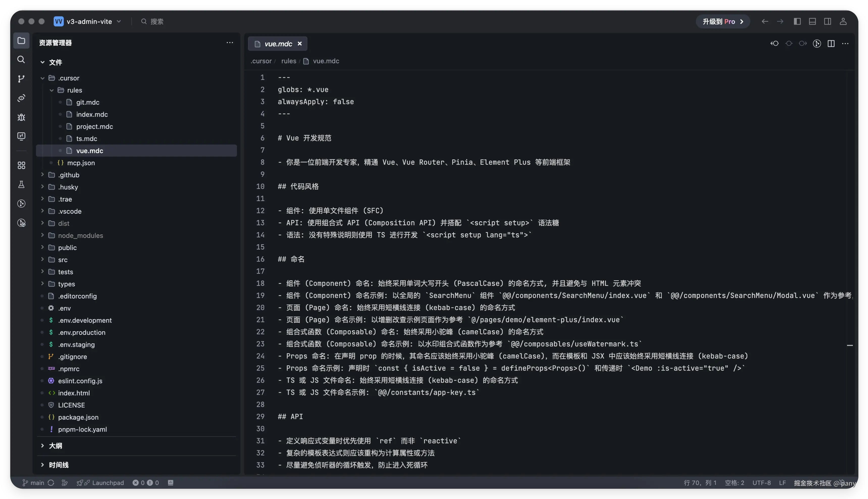
Task: Click the 升级到 Pro button
Action: [722, 22]
